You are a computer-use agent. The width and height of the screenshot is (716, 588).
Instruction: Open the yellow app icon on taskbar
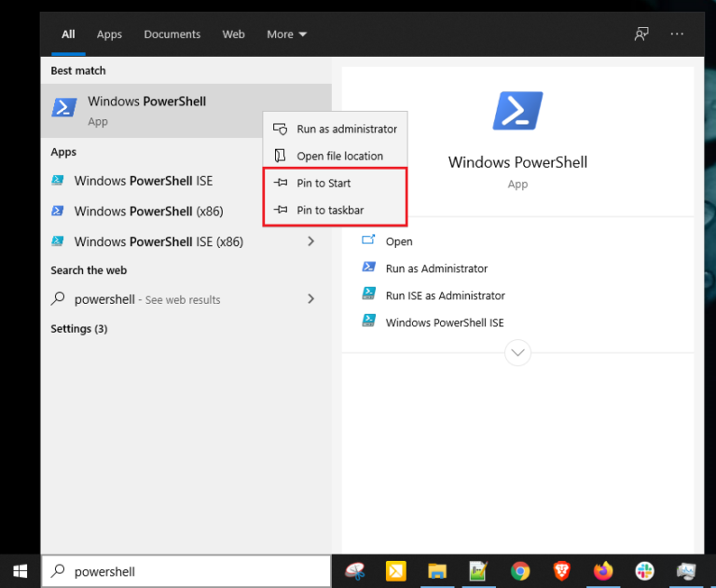[x=396, y=571]
